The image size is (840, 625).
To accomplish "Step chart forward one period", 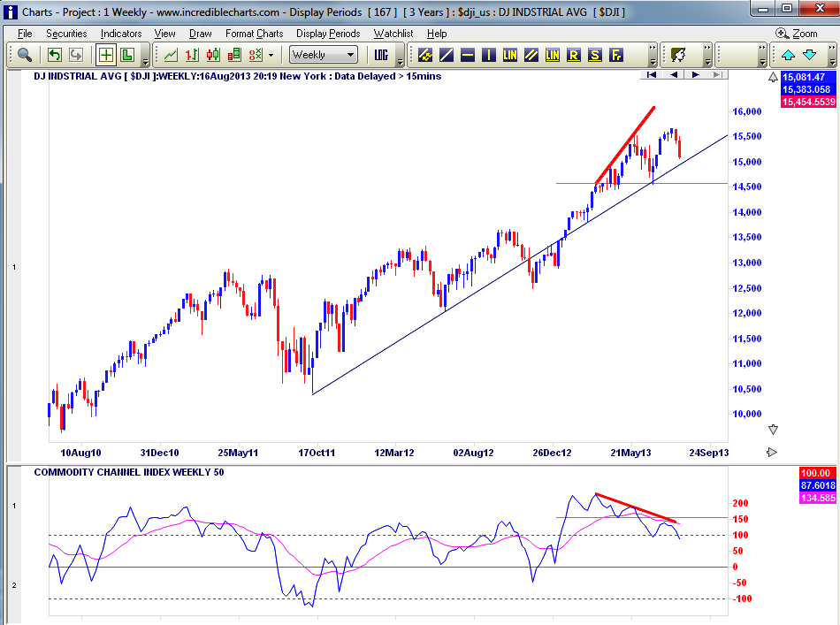I will coord(695,74).
